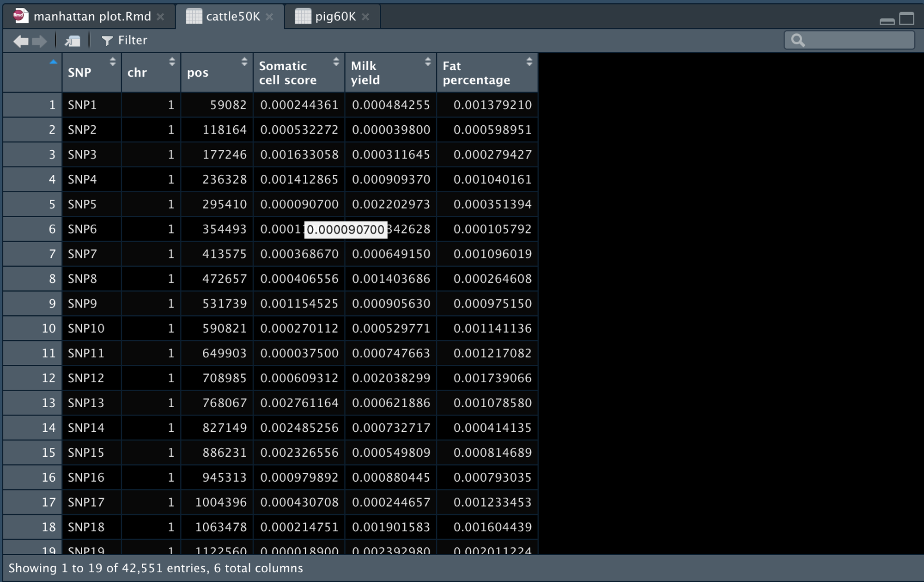
Task: Show data in new window icon
Action: point(73,41)
